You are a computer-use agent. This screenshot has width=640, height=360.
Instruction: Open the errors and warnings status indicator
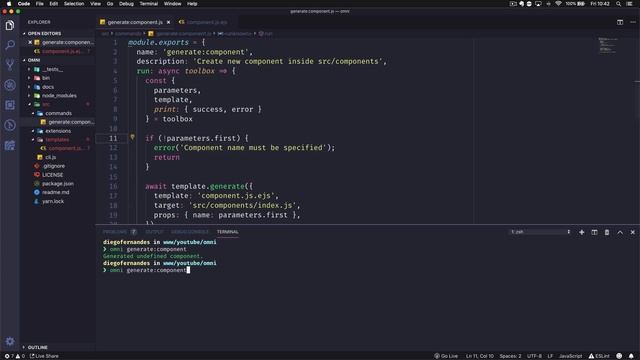tap(14, 356)
